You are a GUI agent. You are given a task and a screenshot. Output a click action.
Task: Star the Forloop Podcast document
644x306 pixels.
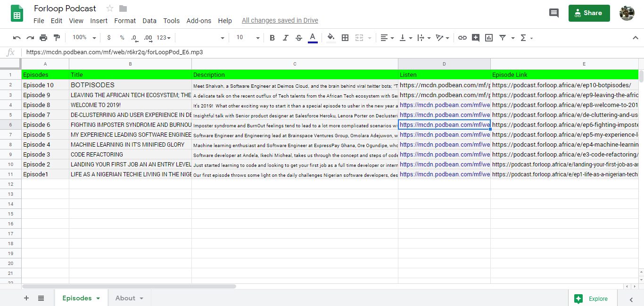110,8
